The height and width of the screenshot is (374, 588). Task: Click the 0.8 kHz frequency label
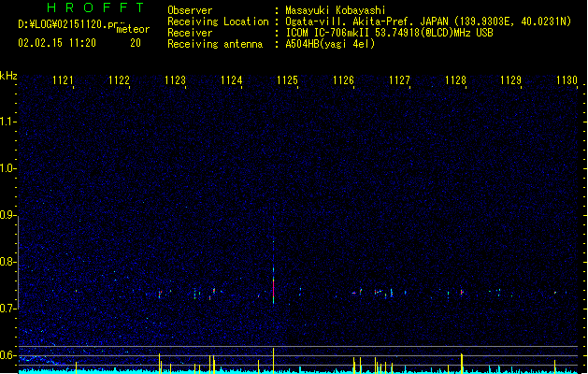click(8, 262)
